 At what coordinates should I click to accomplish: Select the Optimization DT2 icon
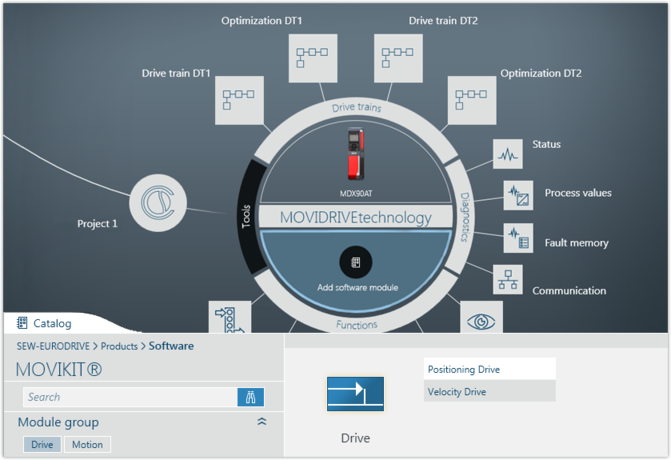473,100
